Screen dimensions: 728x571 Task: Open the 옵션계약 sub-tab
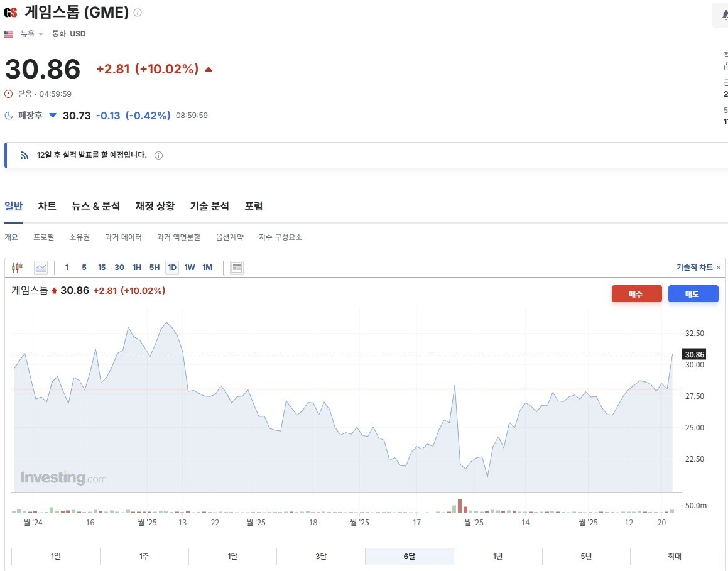(229, 237)
